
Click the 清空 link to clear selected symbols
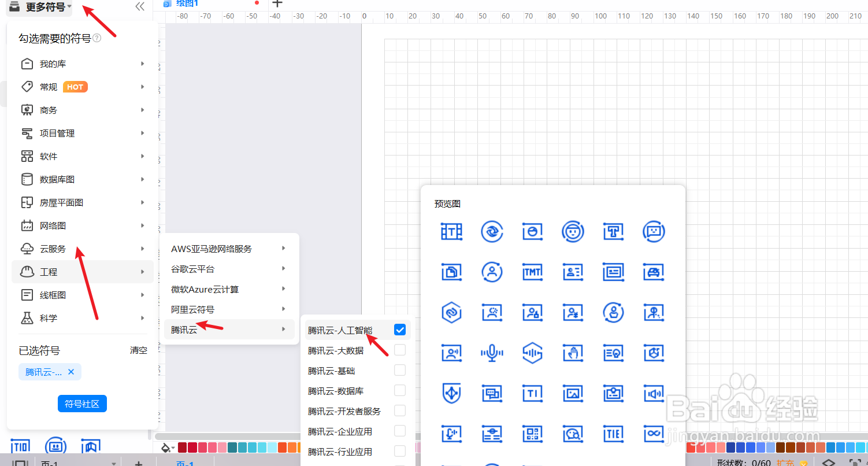139,350
